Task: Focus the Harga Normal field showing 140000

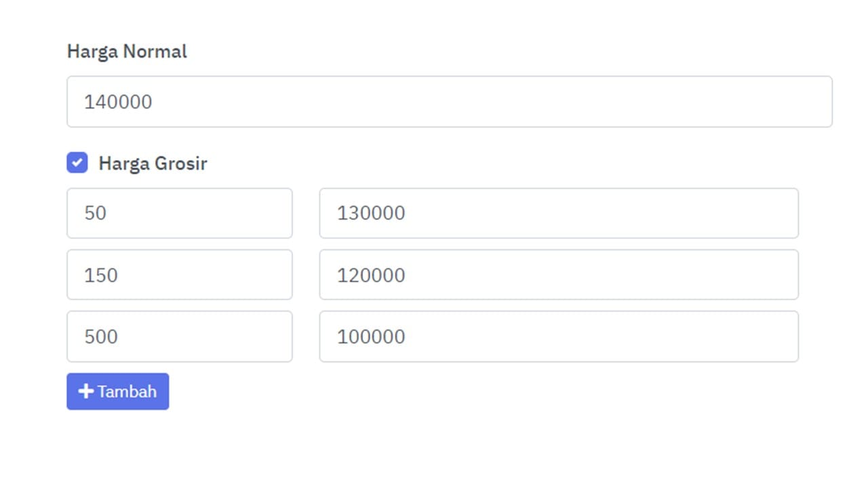Action: pyautogui.click(x=449, y=102)
